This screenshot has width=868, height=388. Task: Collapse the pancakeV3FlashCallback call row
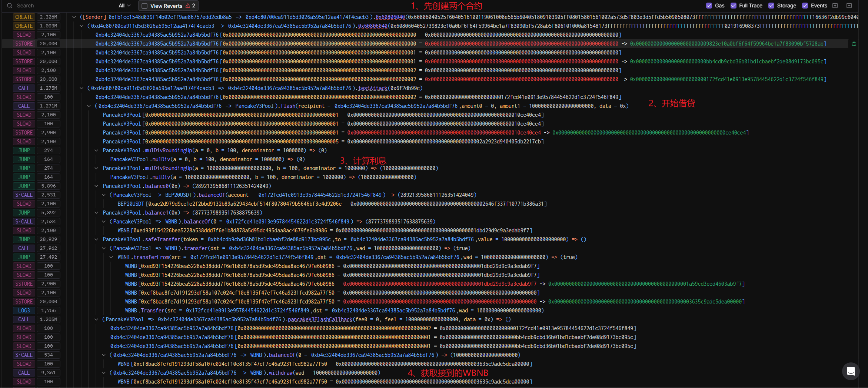pyautogui.click(x=96, y=319)
